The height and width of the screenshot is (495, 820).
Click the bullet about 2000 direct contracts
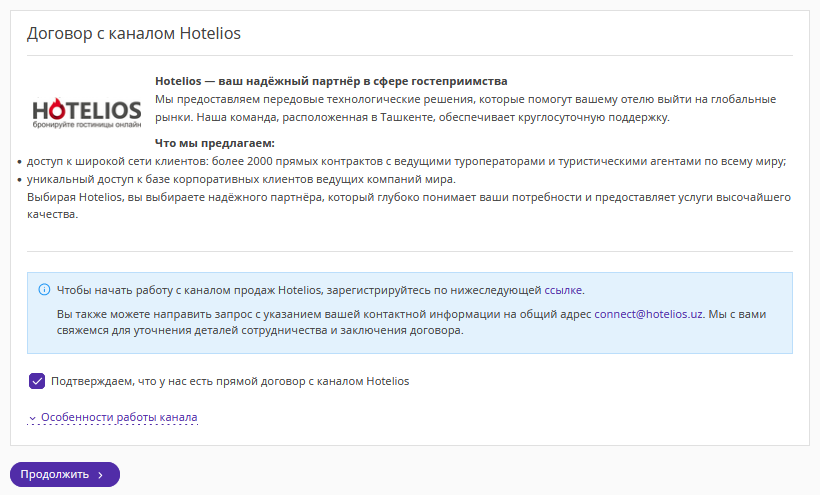click(406, 162)
